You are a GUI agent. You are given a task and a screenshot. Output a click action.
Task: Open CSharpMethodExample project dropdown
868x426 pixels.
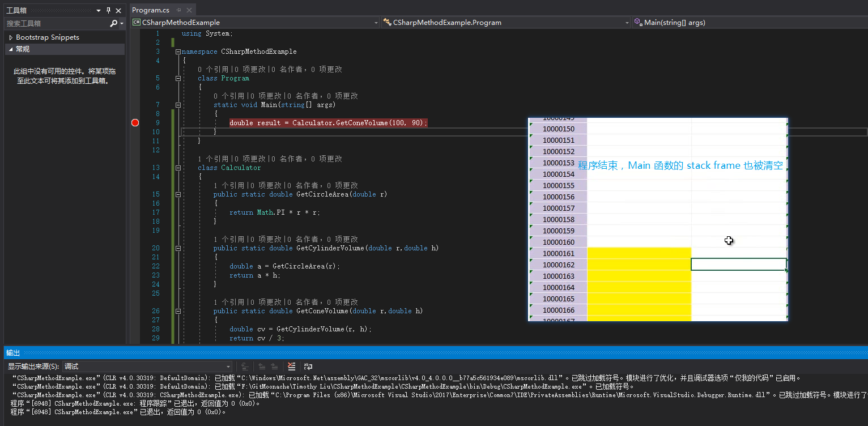point(255,23)
